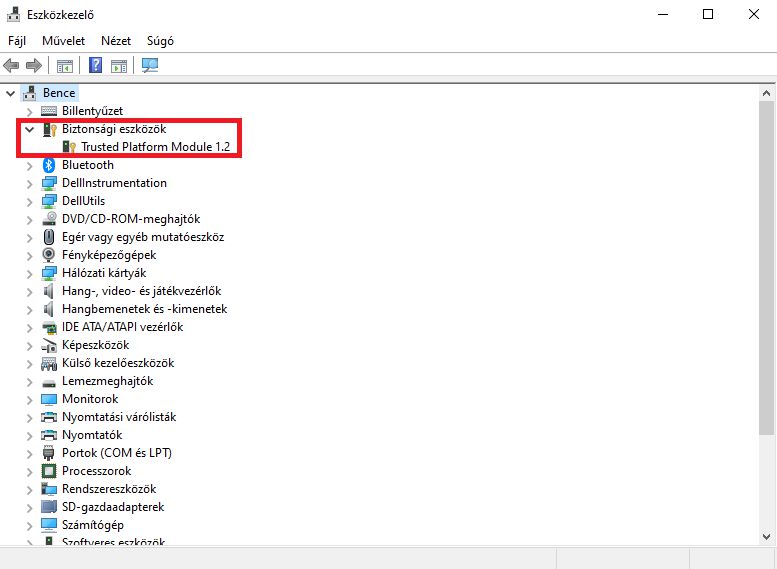Collapse the Biztonsági eszközök category
The image size is (777, 569).
tap(29, 129)
